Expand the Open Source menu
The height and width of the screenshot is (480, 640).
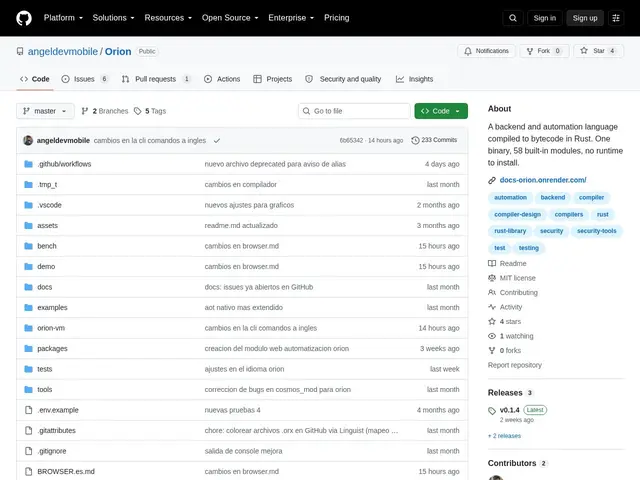coord(230,18)
